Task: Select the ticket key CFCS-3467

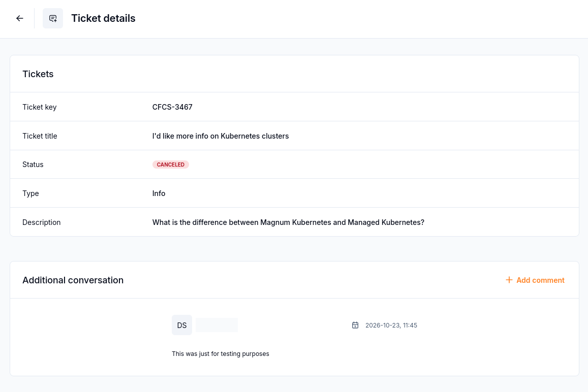Action: pyautogui.click(x=172, y=107)
